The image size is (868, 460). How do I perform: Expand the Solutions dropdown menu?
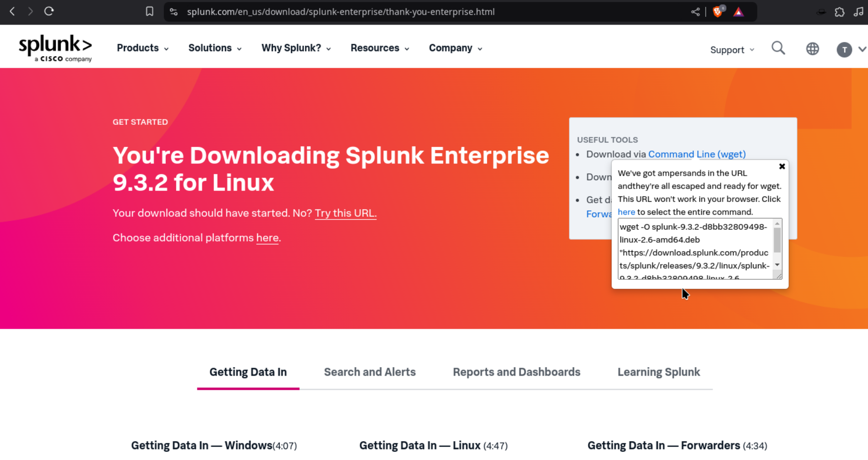[215, 48]
